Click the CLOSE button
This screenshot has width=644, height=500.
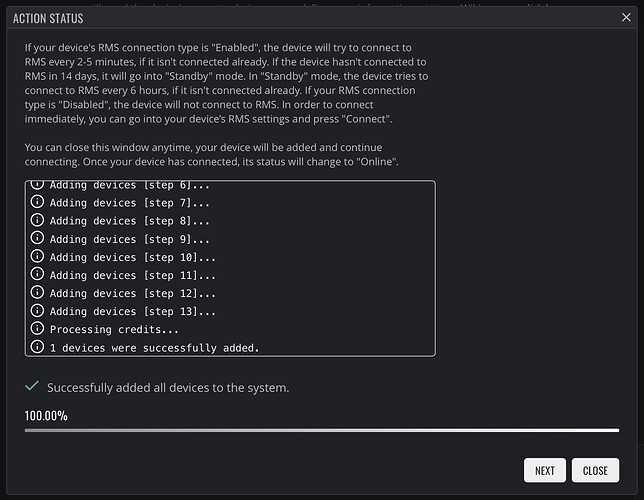(x=595, y=470)
